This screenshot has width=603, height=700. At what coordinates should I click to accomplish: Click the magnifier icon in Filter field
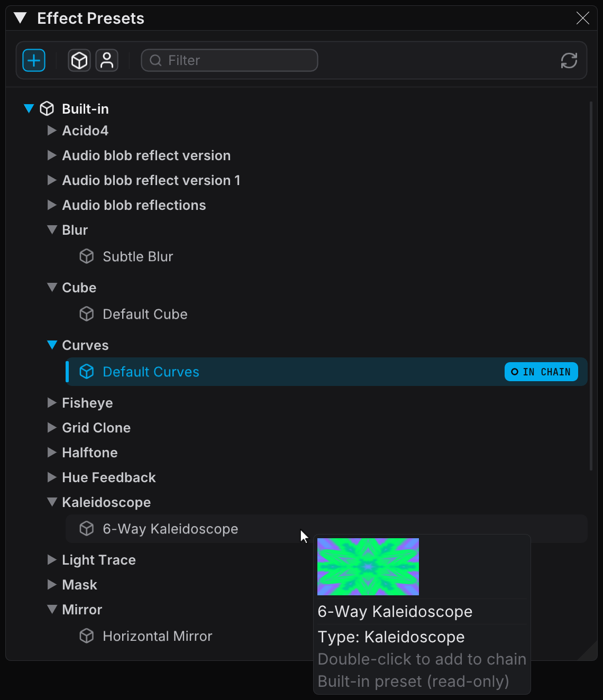[x=156, y=60]
